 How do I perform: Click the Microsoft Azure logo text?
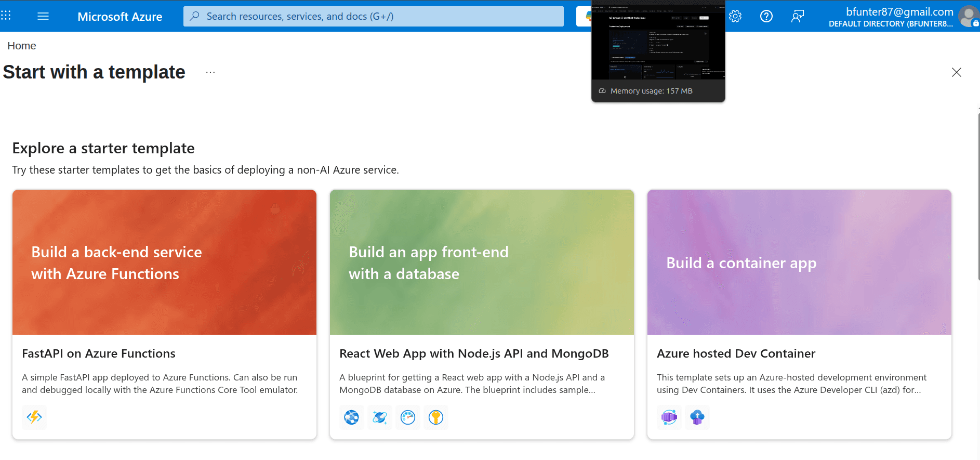[x=120, y=17]
